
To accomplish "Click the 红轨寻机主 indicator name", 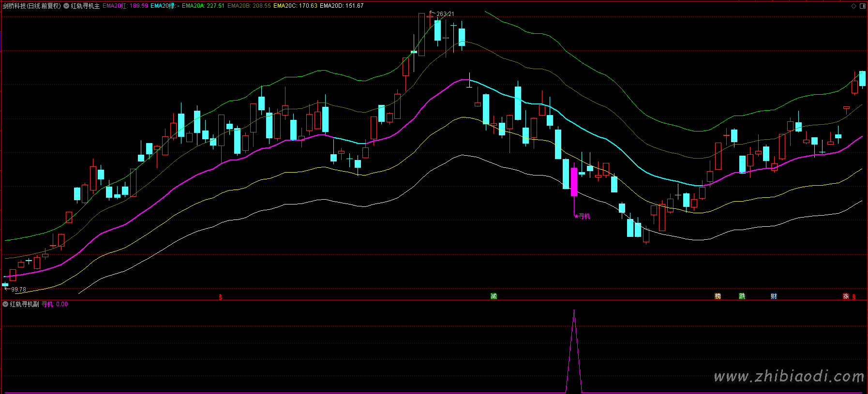I will (x=85, y=6).
